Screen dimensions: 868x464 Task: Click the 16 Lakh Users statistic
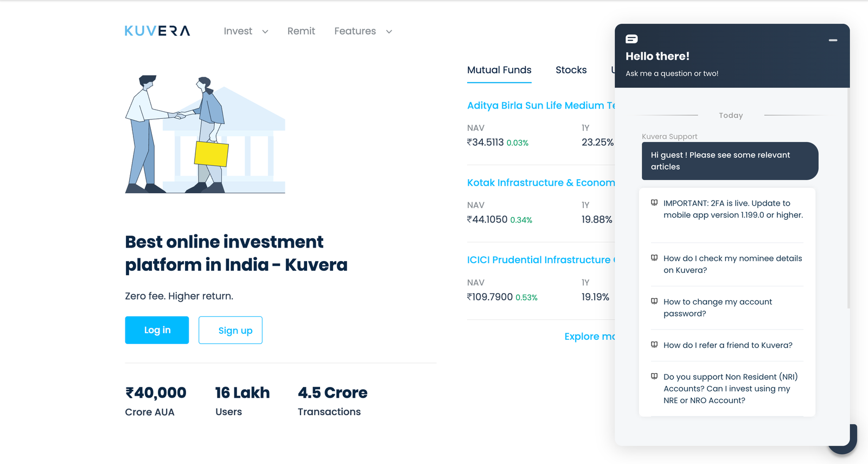(242, 401)
